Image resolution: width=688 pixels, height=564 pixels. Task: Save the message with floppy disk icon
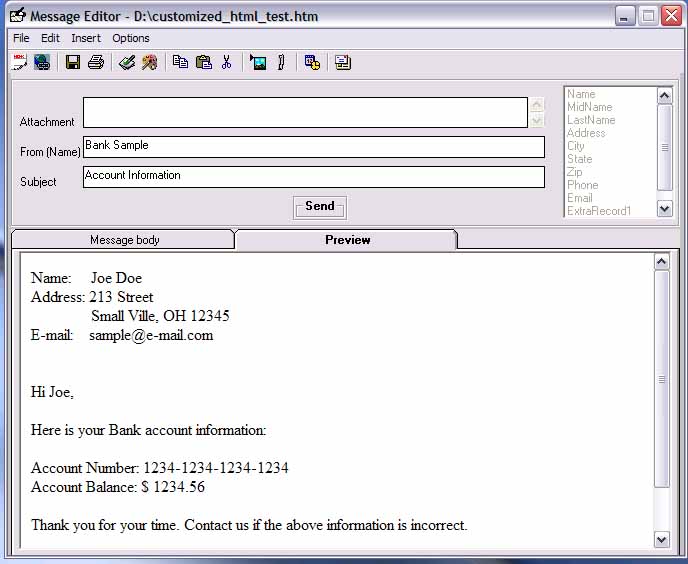pyautogui.click(x=73, y=62)
